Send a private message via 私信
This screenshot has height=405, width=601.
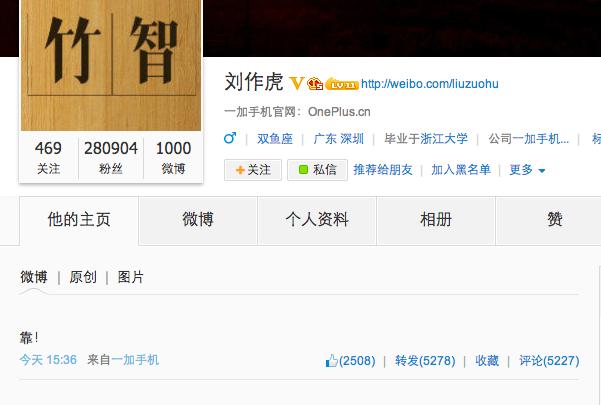(317, 170)
